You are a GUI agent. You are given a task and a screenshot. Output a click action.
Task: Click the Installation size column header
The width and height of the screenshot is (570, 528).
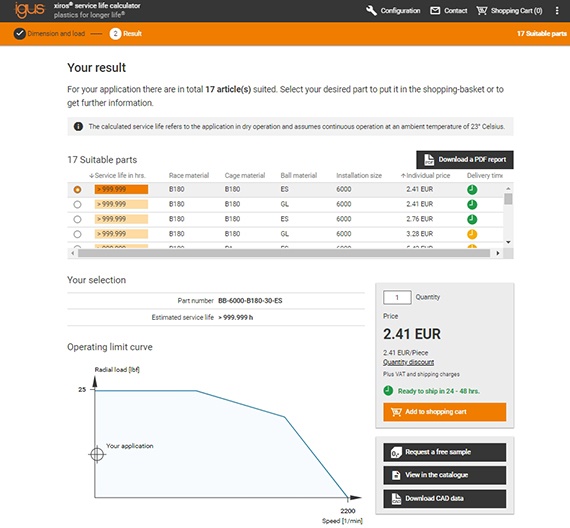pos(359,175)
